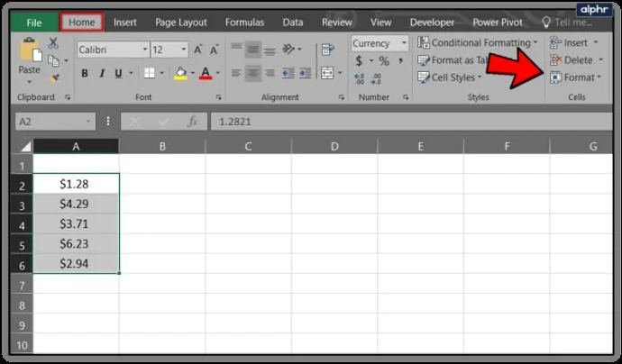Toggle Bold formatting
622x364 pixels.
tap(85, 73)
